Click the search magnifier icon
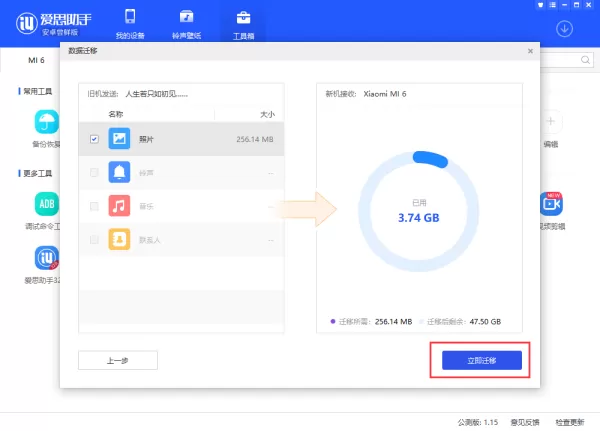Image resolution: width=600 pixels, height=431 pixels. (x=585, y=60)
